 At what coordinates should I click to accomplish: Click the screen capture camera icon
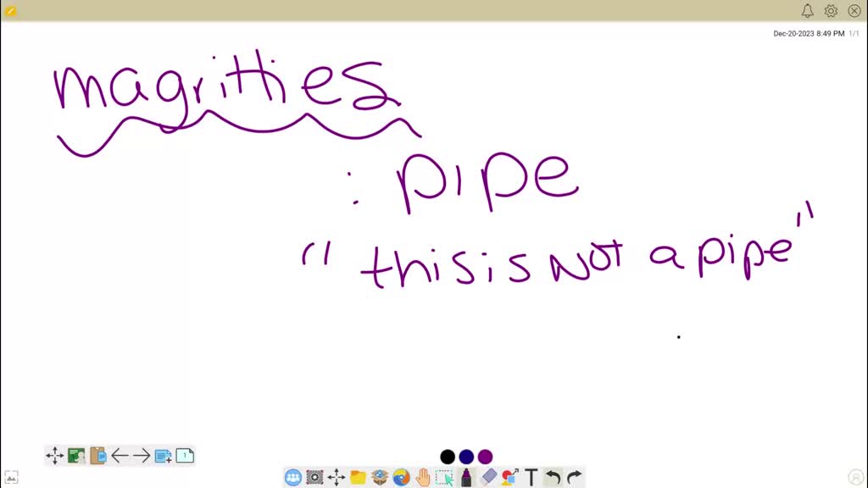pos(314,477)
